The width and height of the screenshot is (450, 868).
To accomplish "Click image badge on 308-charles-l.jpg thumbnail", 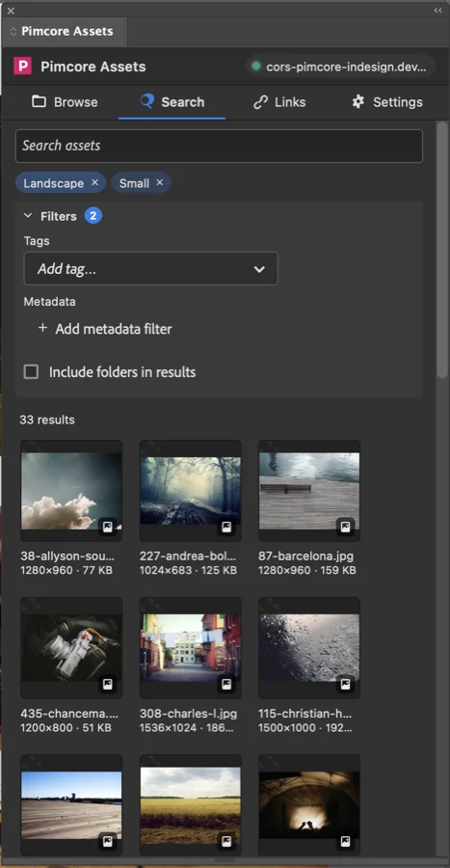I will (x=226, y=684).
